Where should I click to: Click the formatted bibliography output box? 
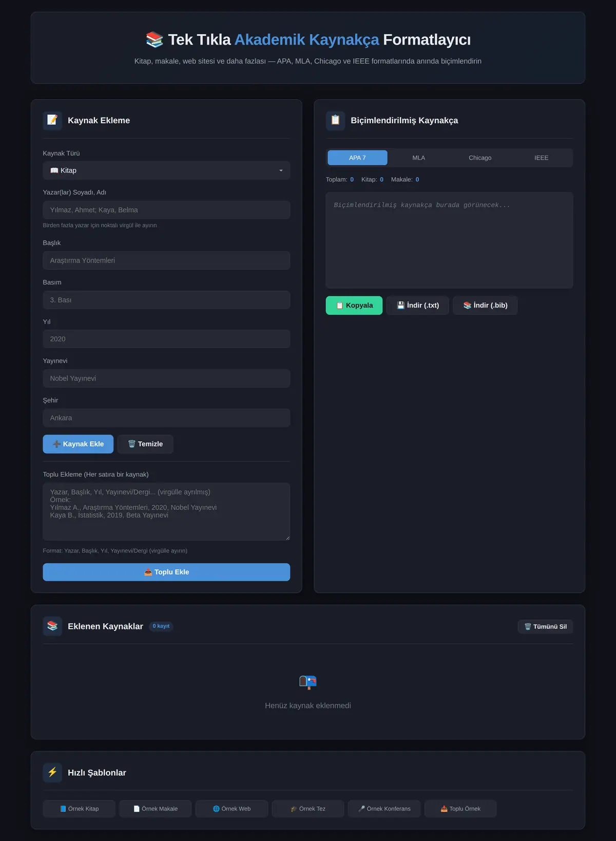click(x=449, y=240)
